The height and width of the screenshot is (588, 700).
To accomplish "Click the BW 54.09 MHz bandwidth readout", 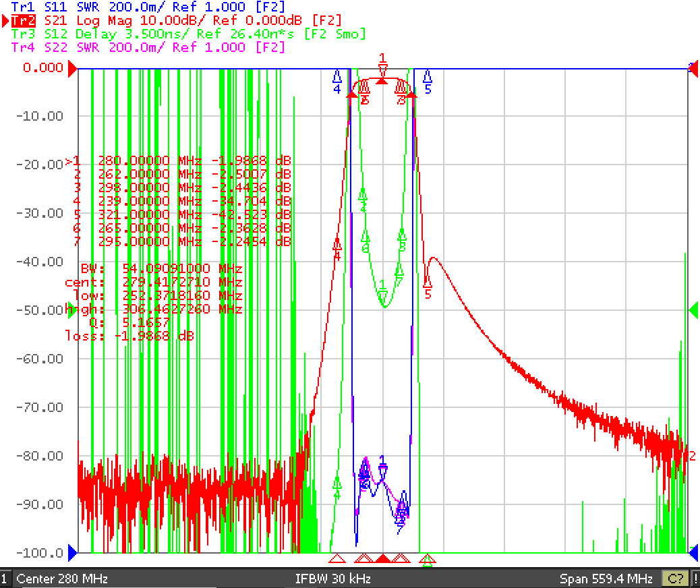I will (x=162, y=269).
